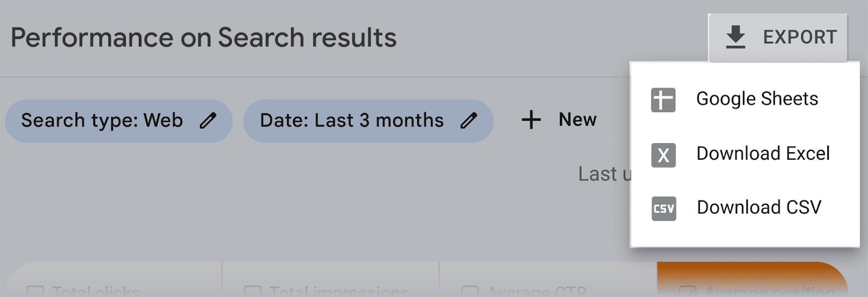
Task: Pick the Download CSV option
Action: click(x=758, y=208)
